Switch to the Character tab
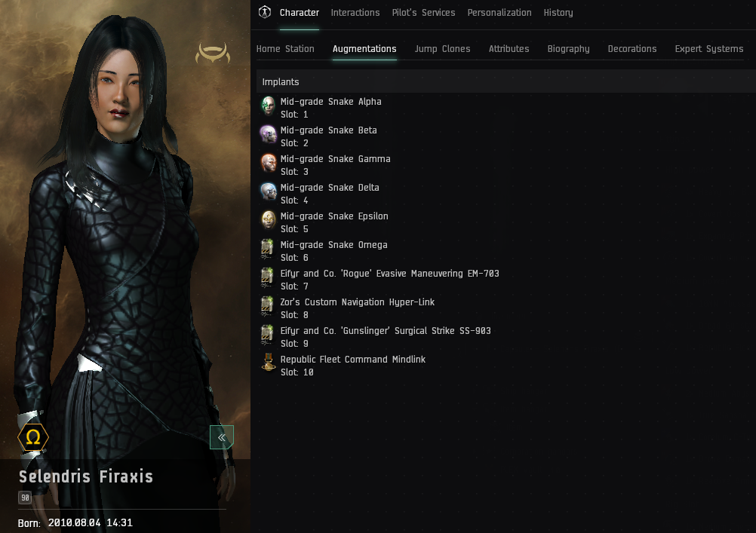This screenshot has height=533, width=756. (299, 13)
